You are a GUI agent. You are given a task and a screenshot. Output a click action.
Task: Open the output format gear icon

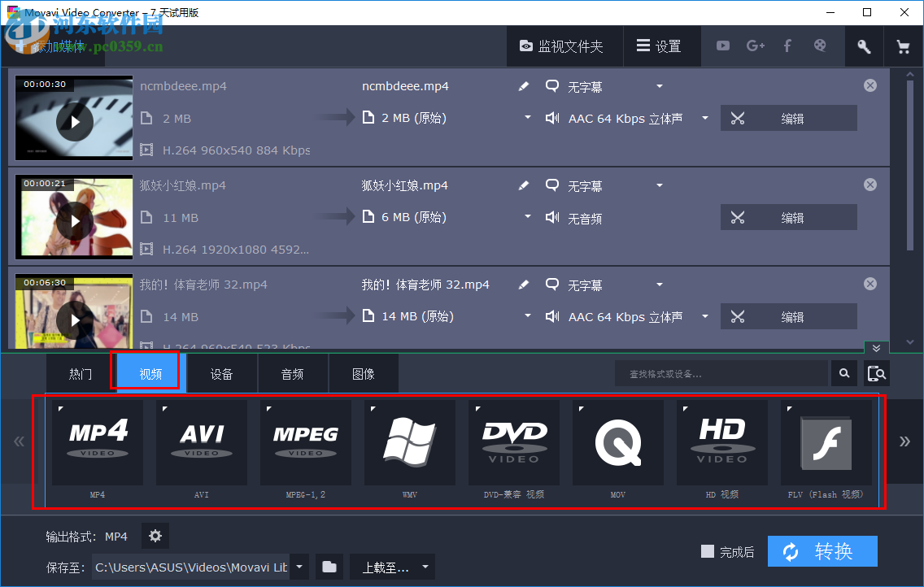coord(155,536)
